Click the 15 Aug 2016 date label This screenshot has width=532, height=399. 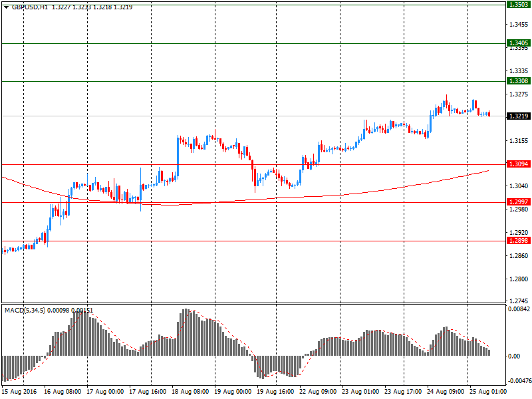(19, 392)
